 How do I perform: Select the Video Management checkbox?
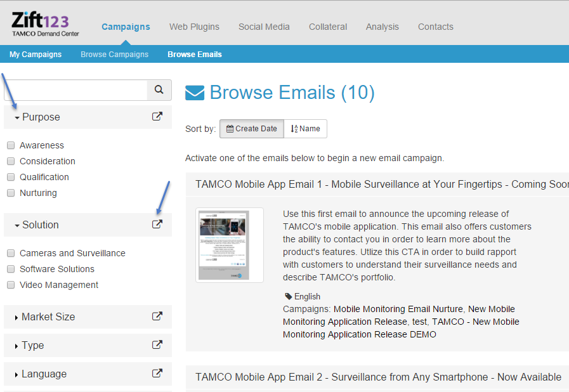tap(11, 285)
